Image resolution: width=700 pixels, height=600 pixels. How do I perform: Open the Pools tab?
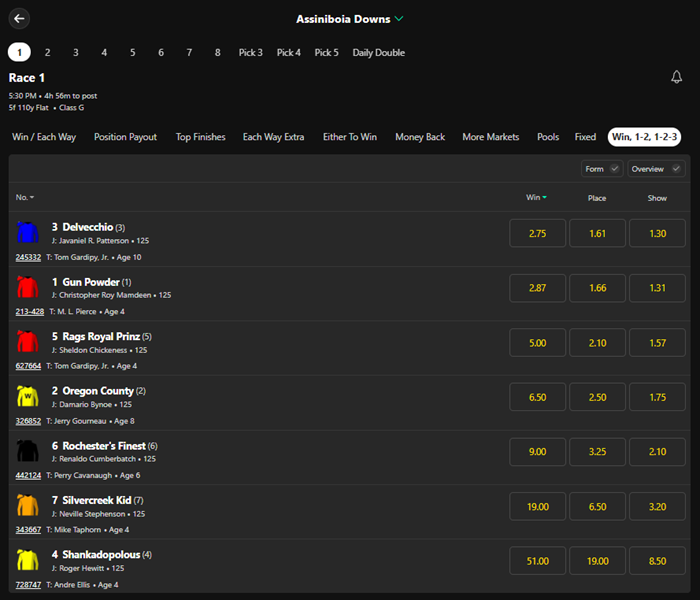point(548,137)
